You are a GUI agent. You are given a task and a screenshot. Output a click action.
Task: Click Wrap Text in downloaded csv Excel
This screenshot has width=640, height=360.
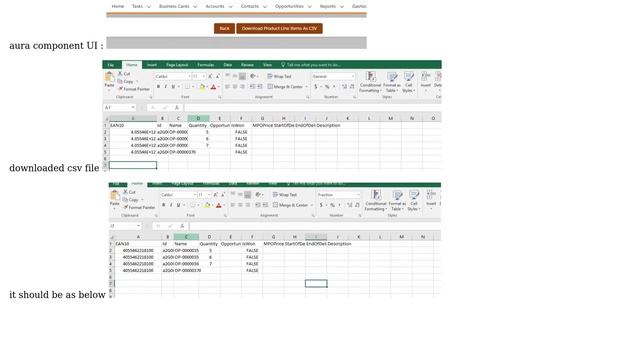280,76
